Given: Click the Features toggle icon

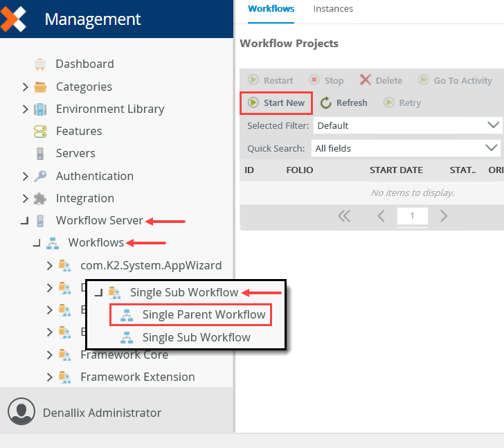Looking at the screenshot, I should 40,131.
